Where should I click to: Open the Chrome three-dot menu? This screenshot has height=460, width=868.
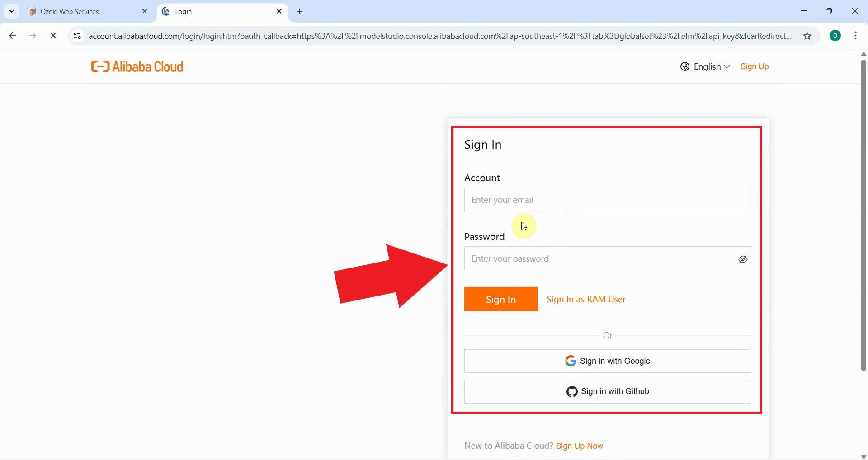coord(856,36)
